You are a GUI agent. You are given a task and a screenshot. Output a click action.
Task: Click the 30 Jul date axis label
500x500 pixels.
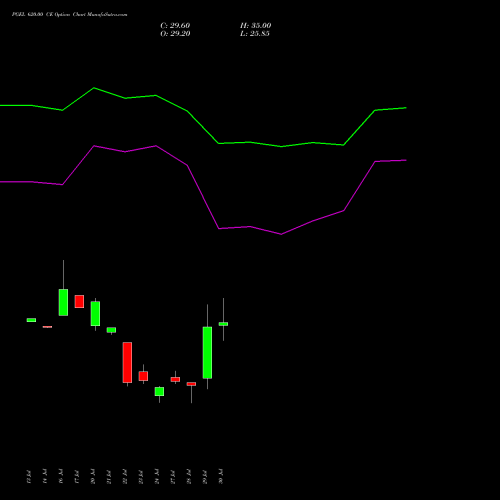pos(221,477)
